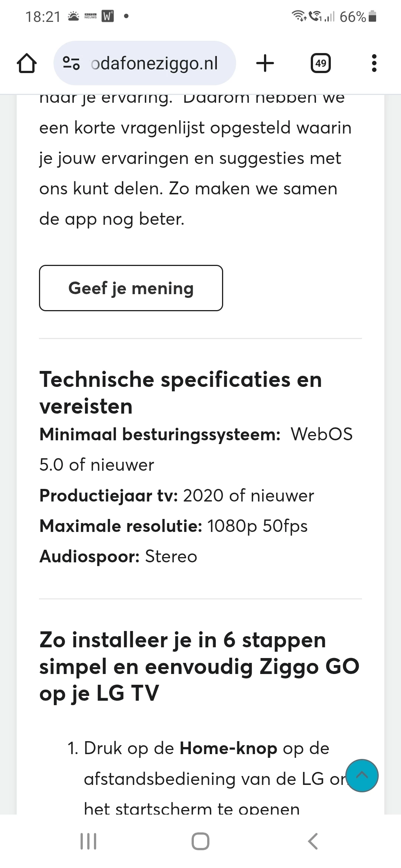
Task: Tap the odafoneziggo.nl address bar
Action: 154,63
